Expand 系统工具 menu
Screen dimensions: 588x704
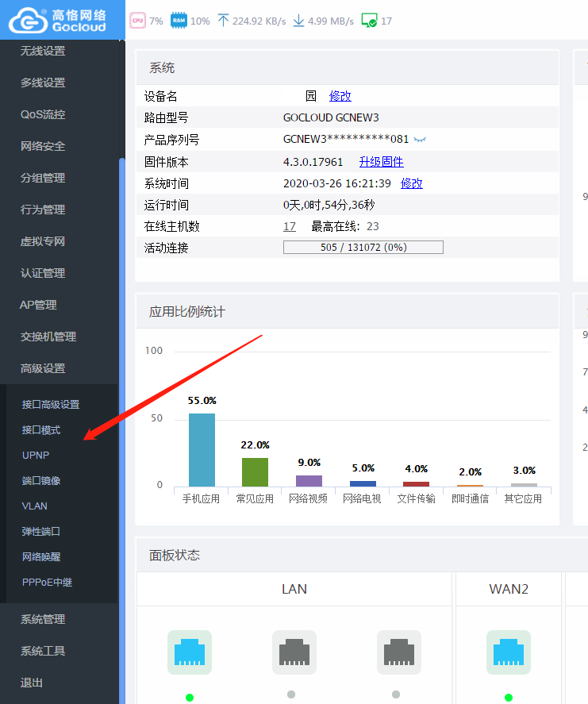tap(43, 651)
